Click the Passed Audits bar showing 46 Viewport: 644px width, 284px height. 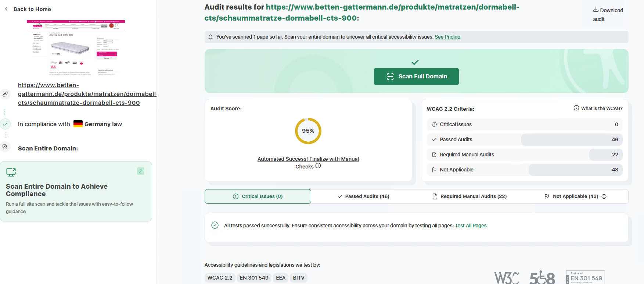tap(572, 139)
